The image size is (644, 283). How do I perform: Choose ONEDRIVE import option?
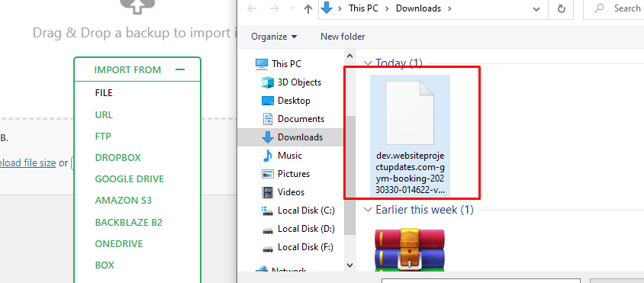pos(119,243)
